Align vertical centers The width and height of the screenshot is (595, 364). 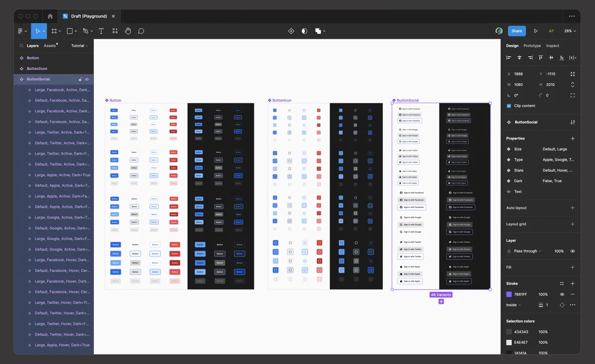pos(551,58)
